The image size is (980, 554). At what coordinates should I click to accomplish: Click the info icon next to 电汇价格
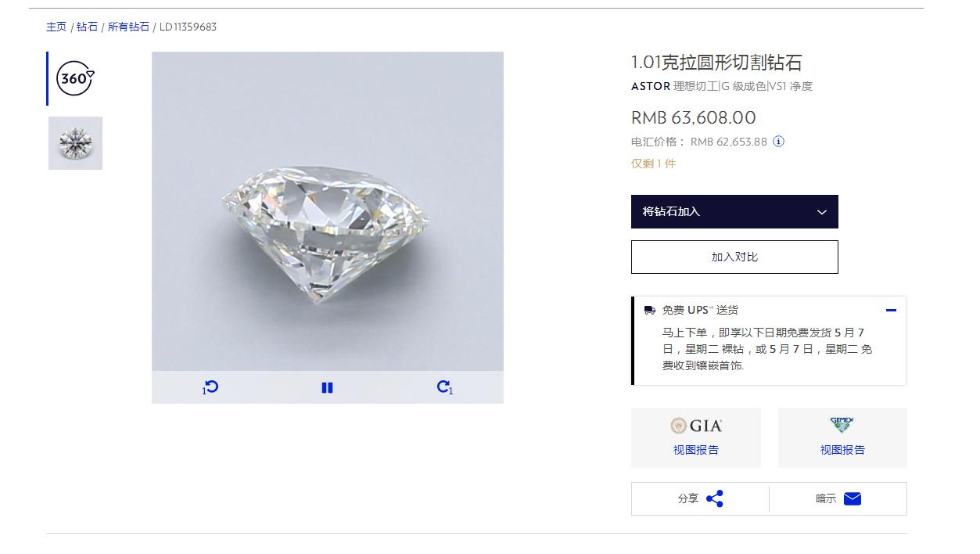[780, 142]
